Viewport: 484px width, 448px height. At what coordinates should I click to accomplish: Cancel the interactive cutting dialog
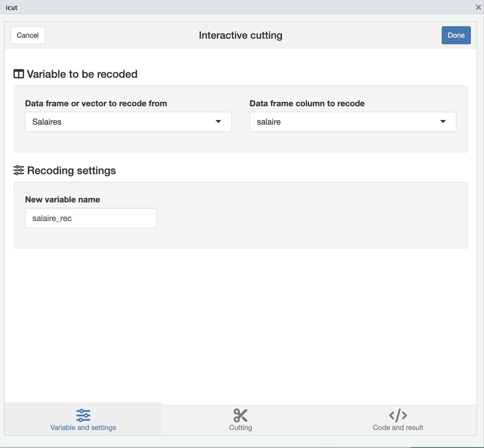tap(28, 35)
